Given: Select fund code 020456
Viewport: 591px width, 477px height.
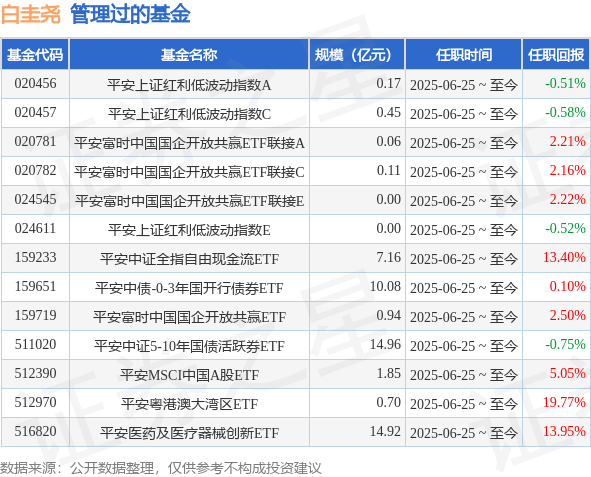Looking at the screenshot, I should [35, 83].
